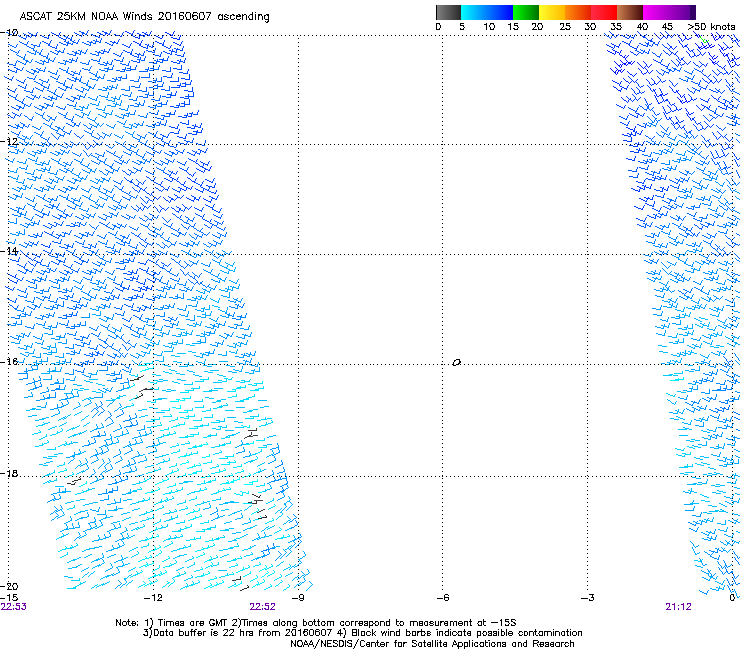Click the '>50 knots' color bar label

[x=711, y=27]
